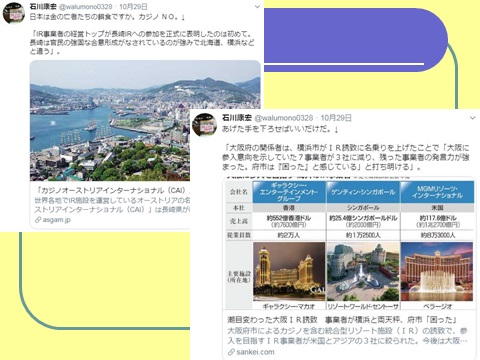Select the ゲンティン・シンガポール table header
Viewport: 480px width, 360px height.
pos(363,192)
